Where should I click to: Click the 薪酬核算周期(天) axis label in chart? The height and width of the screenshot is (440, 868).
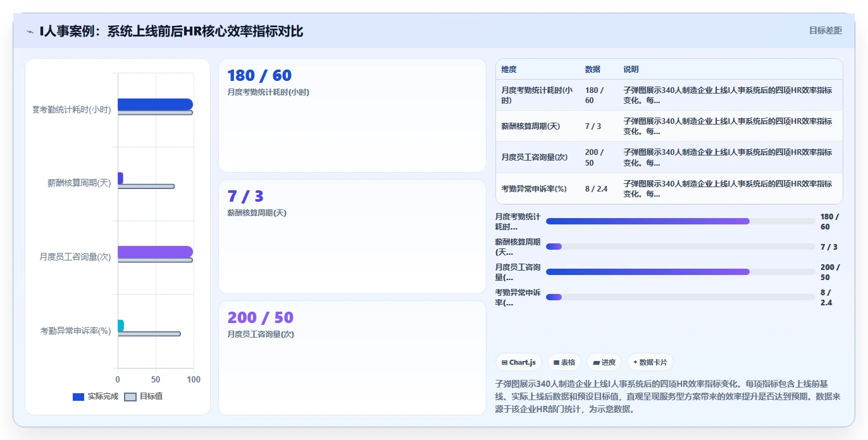coord(79,183)
